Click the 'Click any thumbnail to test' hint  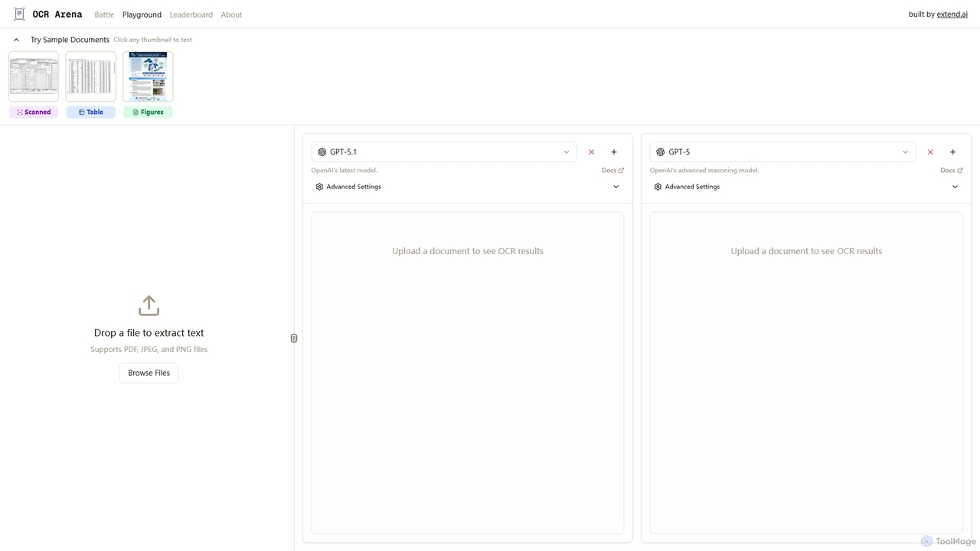coord(152,40)
